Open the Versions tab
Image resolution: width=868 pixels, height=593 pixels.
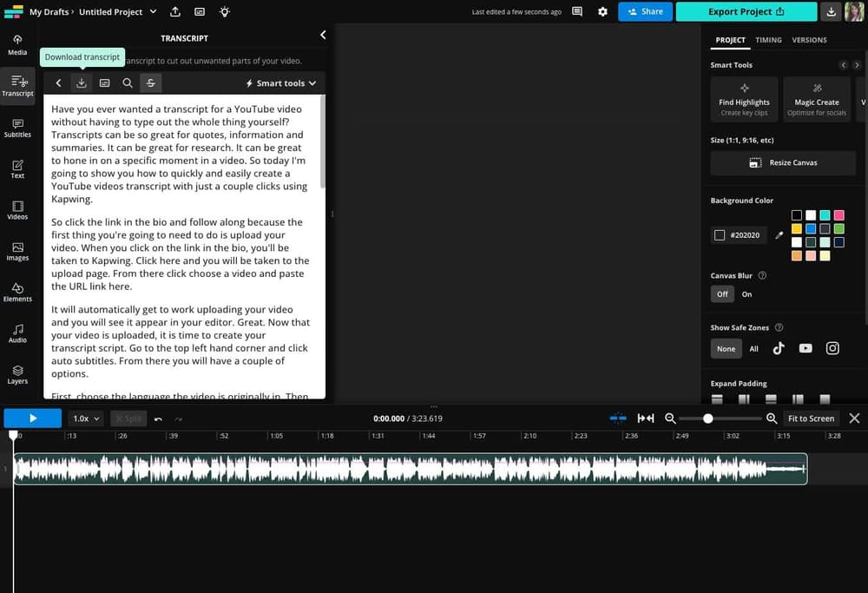point(809,40)
